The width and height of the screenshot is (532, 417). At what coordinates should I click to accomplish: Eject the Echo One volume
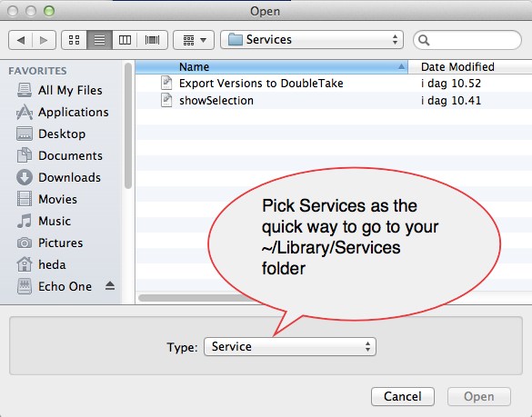[110, 286]
